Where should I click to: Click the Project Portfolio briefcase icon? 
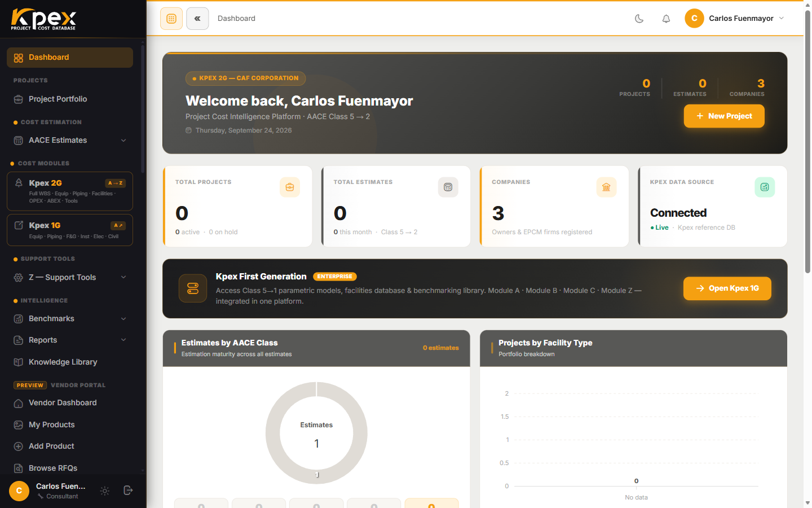(19, 99)
